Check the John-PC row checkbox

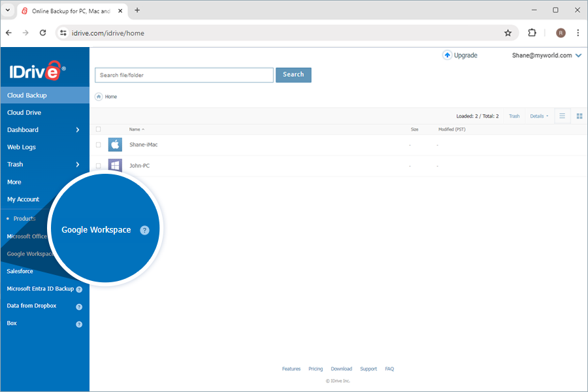pos(98,166)
